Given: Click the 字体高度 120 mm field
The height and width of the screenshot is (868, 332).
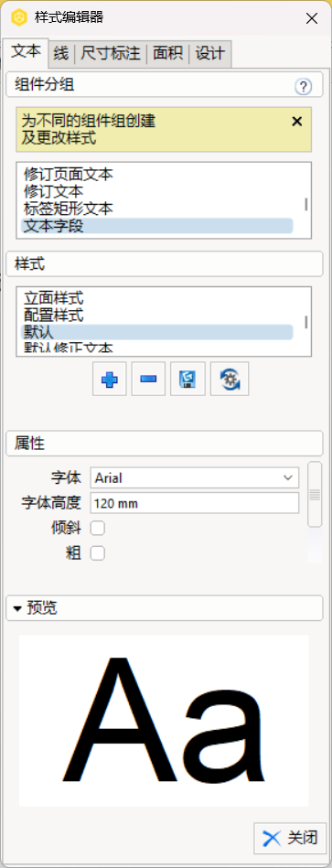Looking at the screenshot, I should coord(194,503).
